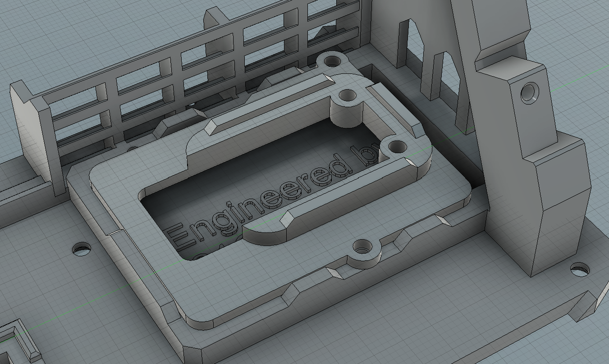Screen dimensions: 609x364
Task: Click the screw hole on the upright tower
Action: point(530,93)
